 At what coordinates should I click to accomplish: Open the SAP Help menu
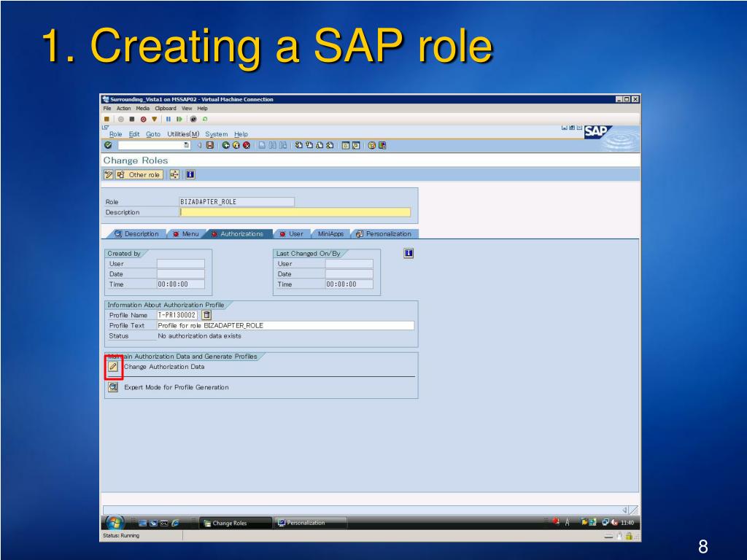[241, 134]
